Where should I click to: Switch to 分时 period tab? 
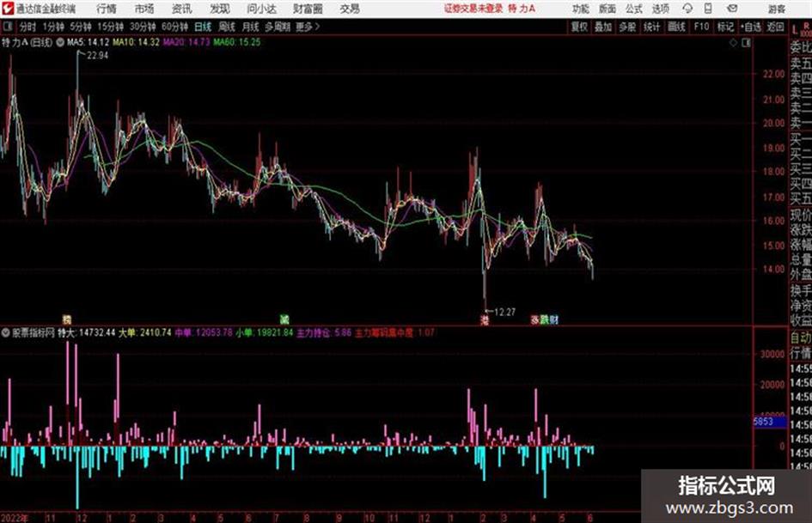tap(27, 27)
